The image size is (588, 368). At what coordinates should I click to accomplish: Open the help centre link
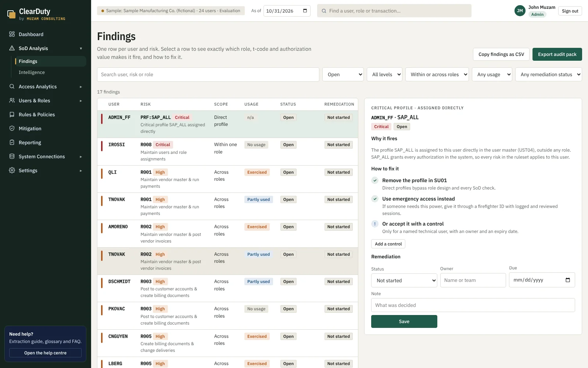pos(46,353)
